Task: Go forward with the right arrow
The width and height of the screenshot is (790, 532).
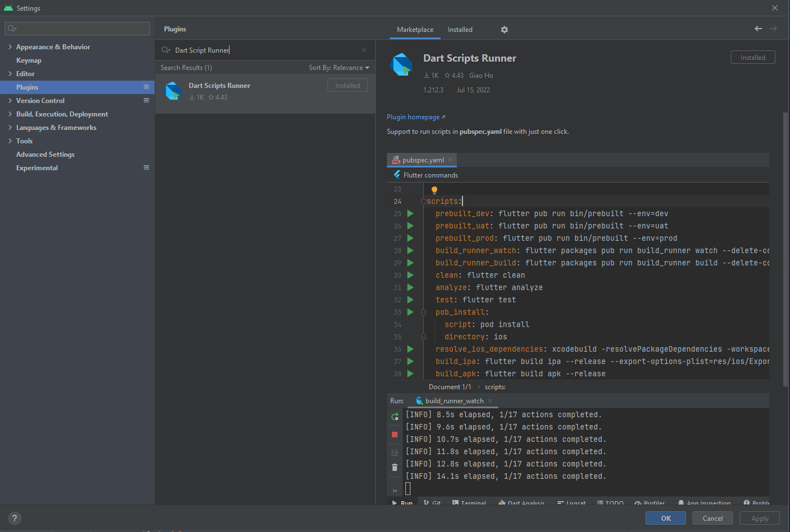Action: click(x=773, y=29)
